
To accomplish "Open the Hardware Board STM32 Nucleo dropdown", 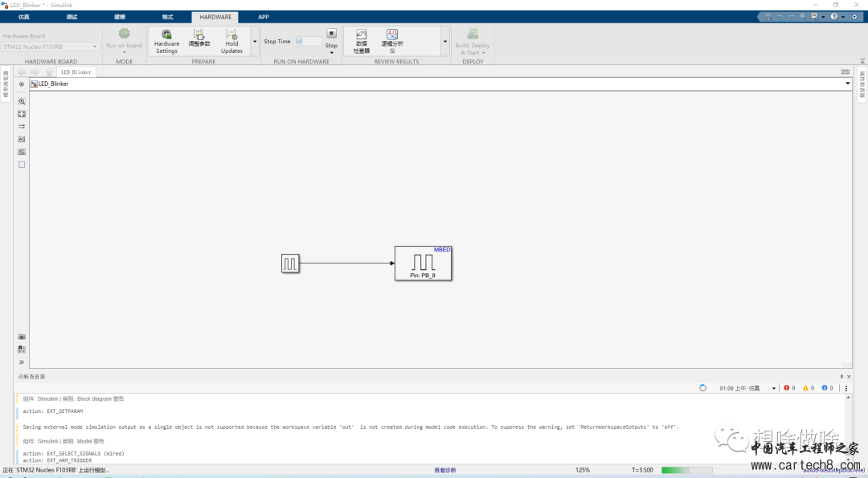I will point(50,47).
